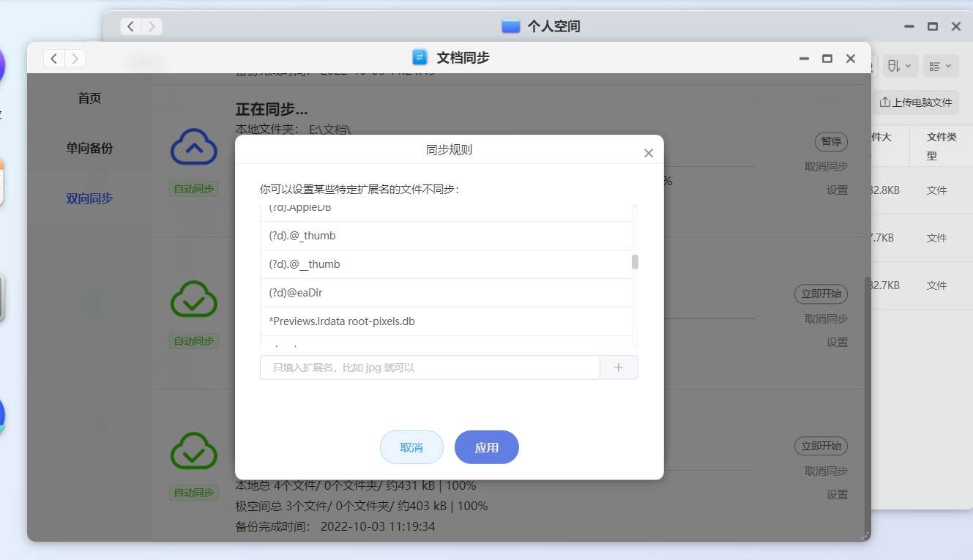Add a new extension rule via the + icon
Image resolution: width=973 pixels, height=560 pixels.
coord(619,367)
